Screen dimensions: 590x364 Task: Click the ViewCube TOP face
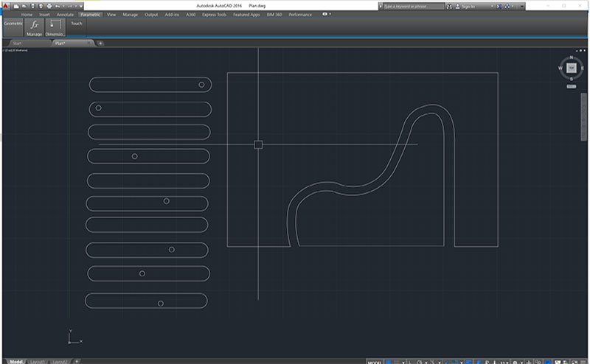coord(572,68)
